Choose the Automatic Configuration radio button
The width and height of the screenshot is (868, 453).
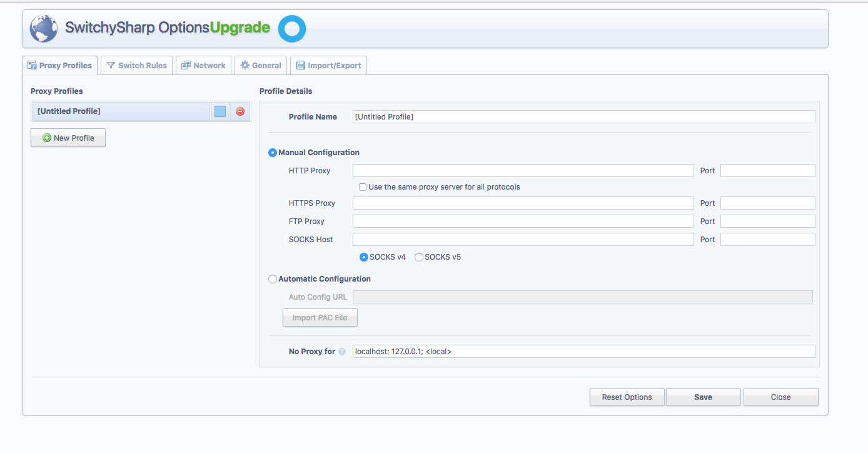click(x=273, y=279)
